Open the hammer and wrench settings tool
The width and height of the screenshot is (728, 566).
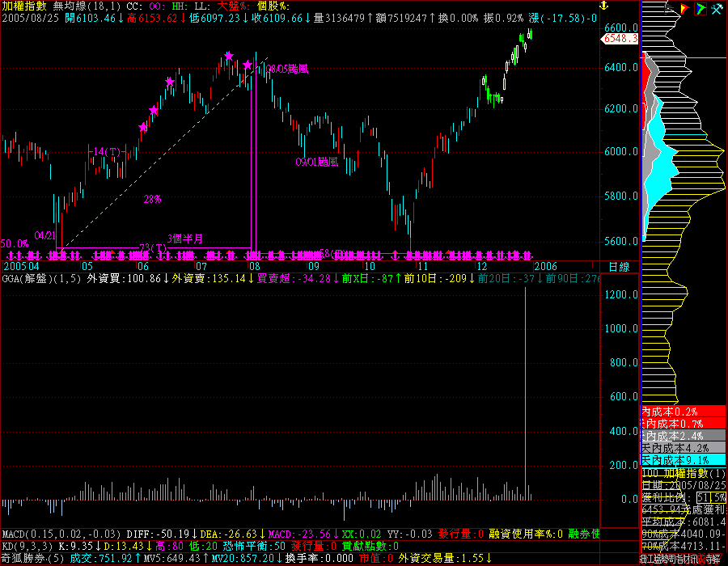point(715,9)
